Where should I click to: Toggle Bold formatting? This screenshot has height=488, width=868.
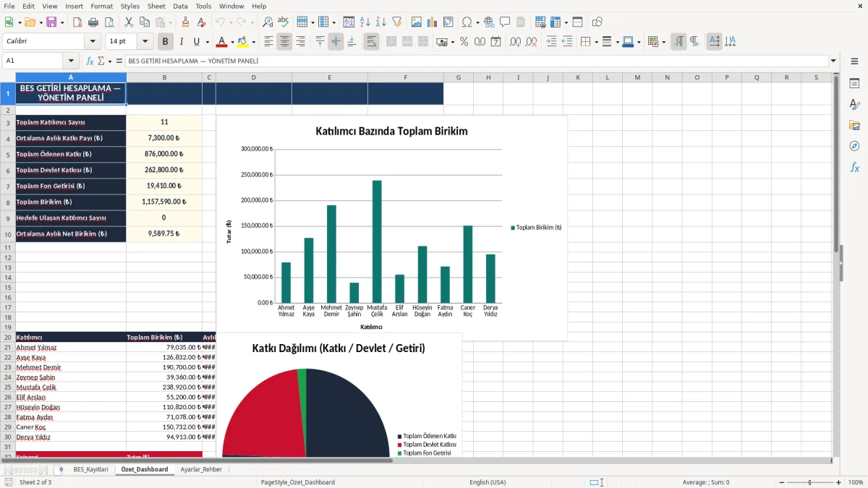coord(166,42)
